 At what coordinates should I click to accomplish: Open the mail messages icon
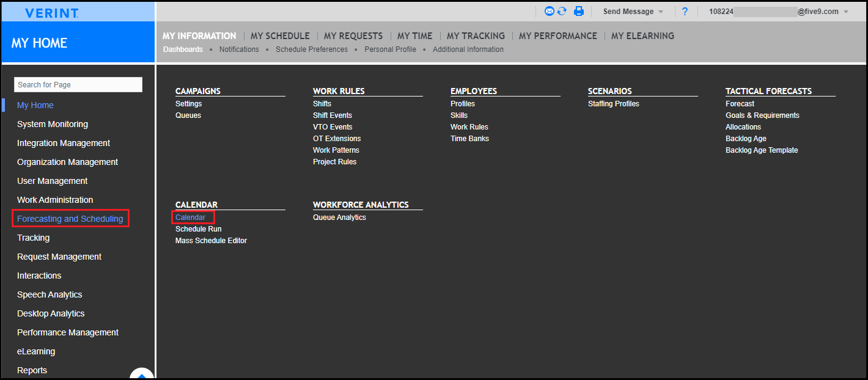tap(550, 11)
